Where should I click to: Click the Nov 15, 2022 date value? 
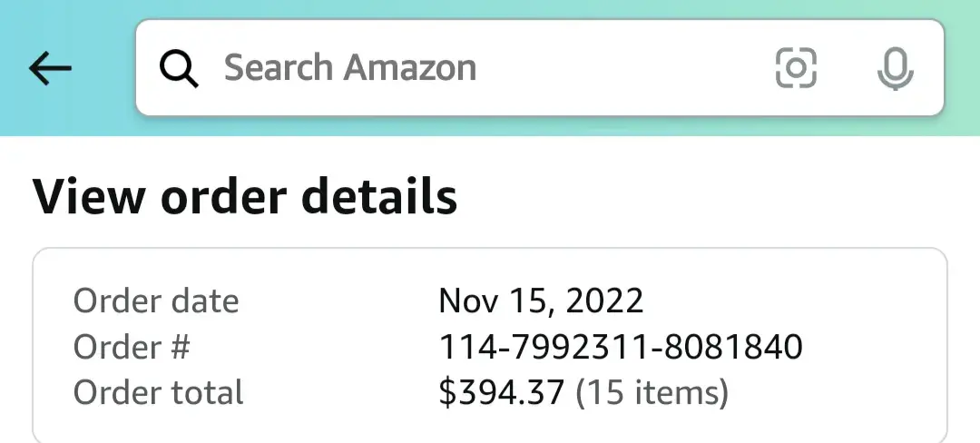[541, 300]
